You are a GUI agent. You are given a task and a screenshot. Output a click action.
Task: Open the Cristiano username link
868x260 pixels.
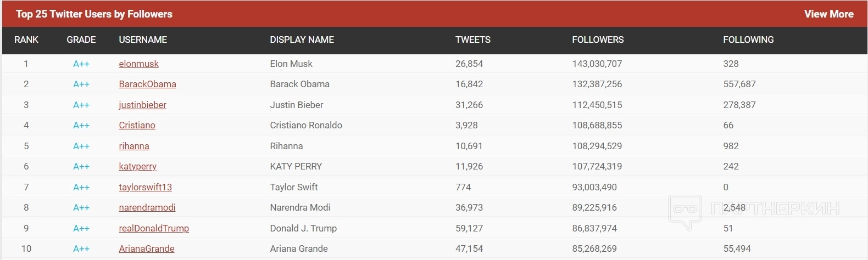[x=137, y=125]
